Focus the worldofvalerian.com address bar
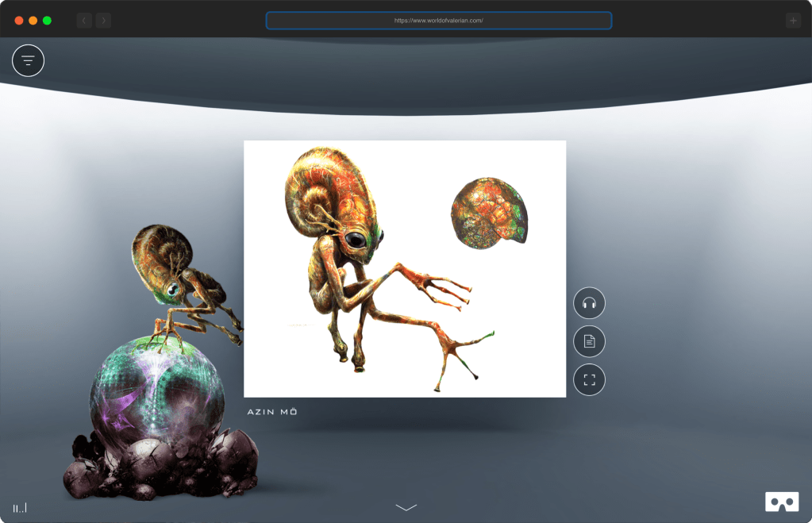 (438, 21)
